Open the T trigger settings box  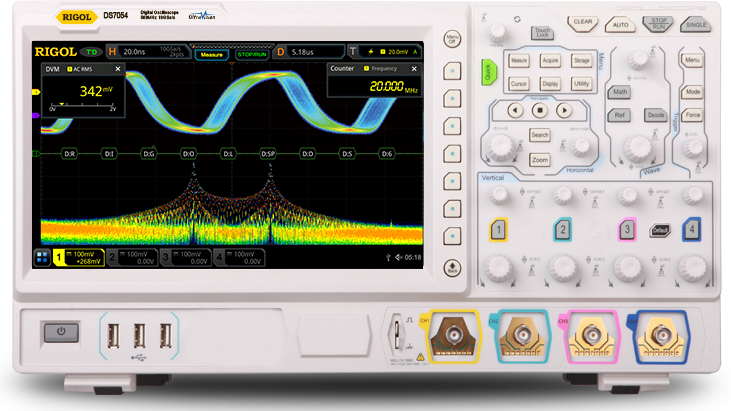pos(385,52)
